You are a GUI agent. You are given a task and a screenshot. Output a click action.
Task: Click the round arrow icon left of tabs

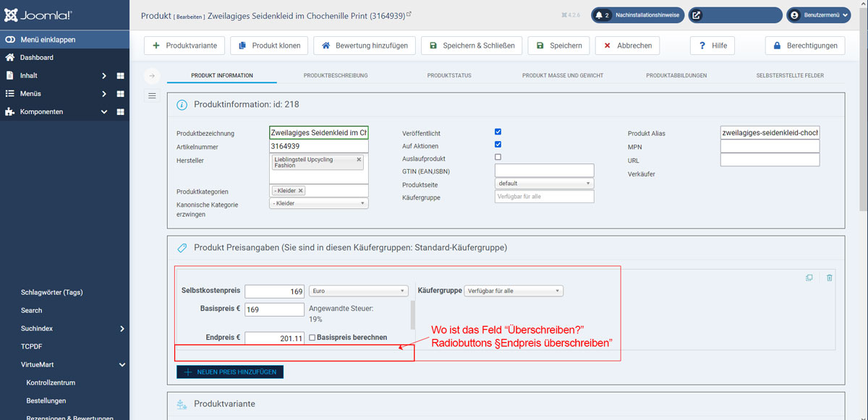click(x=152, y=76)
